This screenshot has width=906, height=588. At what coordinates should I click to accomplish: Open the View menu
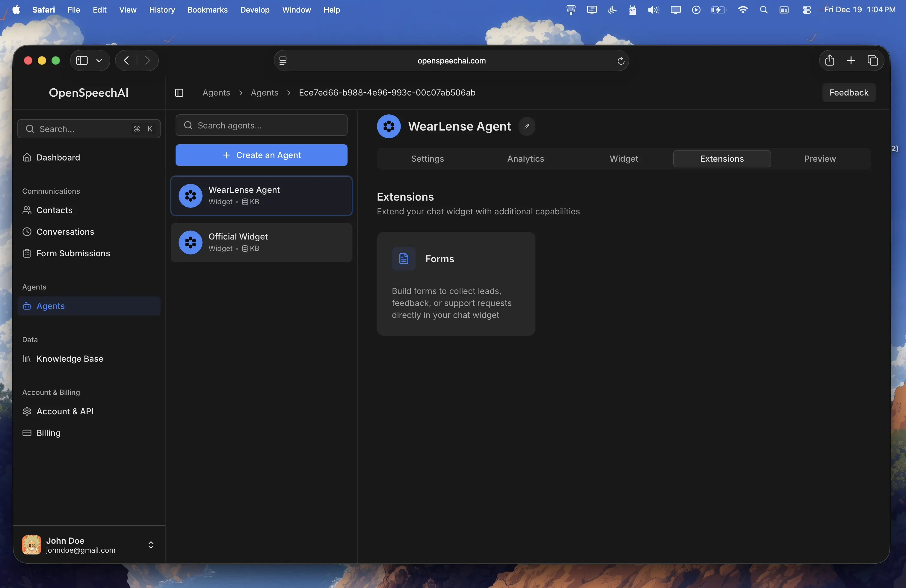coord(128,10)
